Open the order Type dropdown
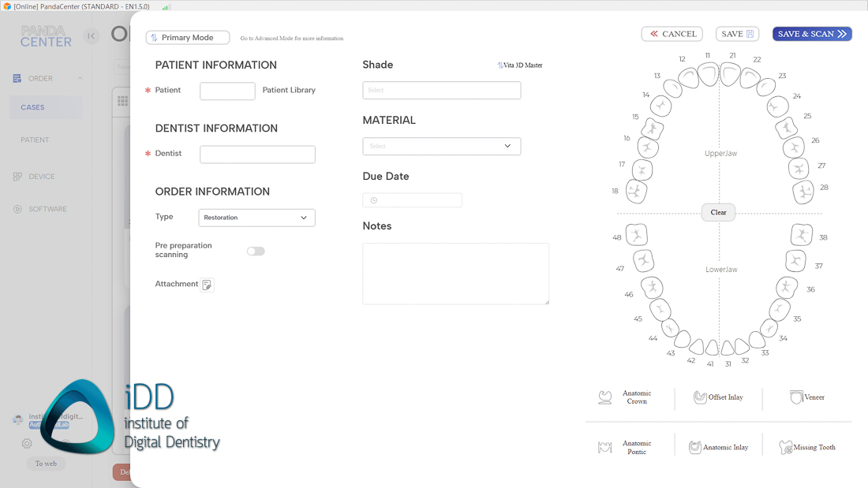 pos(256,218)
